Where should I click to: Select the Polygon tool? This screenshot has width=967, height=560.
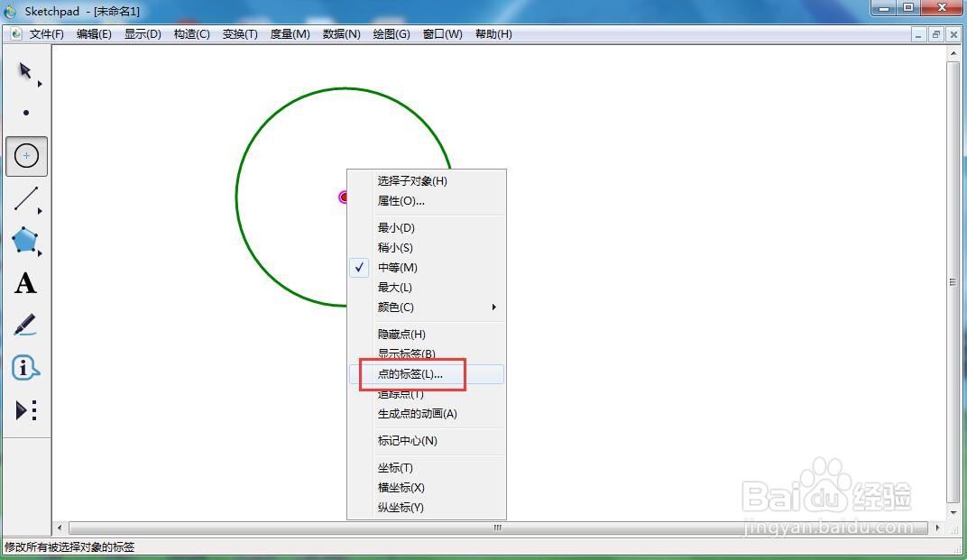[x=24, y=240]
